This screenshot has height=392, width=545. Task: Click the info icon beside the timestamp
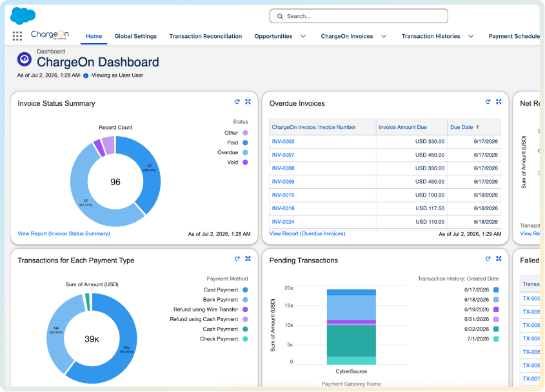click(x=86, y=76)
